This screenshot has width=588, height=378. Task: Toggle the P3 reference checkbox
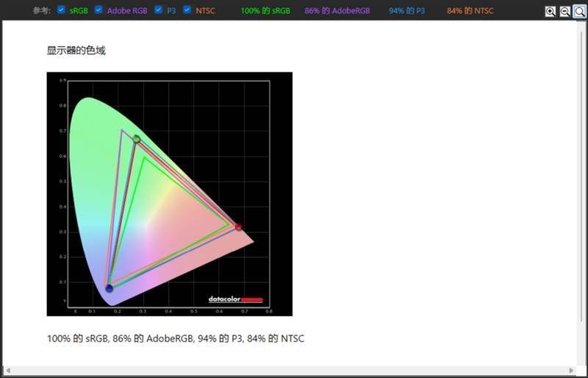[158, 10]
